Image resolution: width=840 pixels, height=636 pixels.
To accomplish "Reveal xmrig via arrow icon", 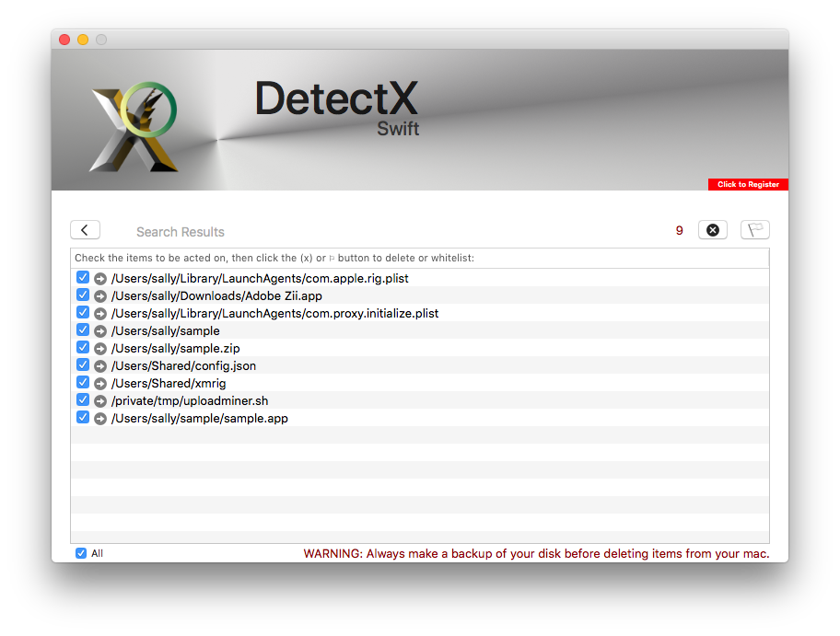I will [100, 383].
